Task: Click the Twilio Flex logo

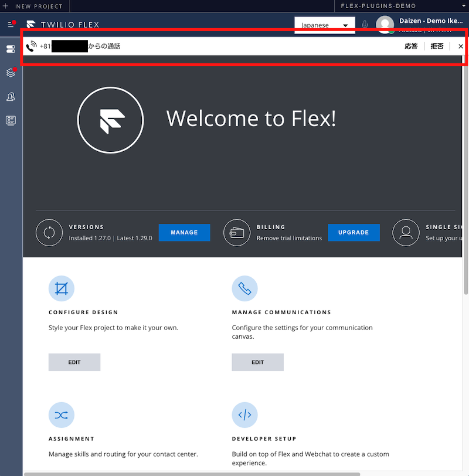Action: pyautogui.click(x=31, y=24)
